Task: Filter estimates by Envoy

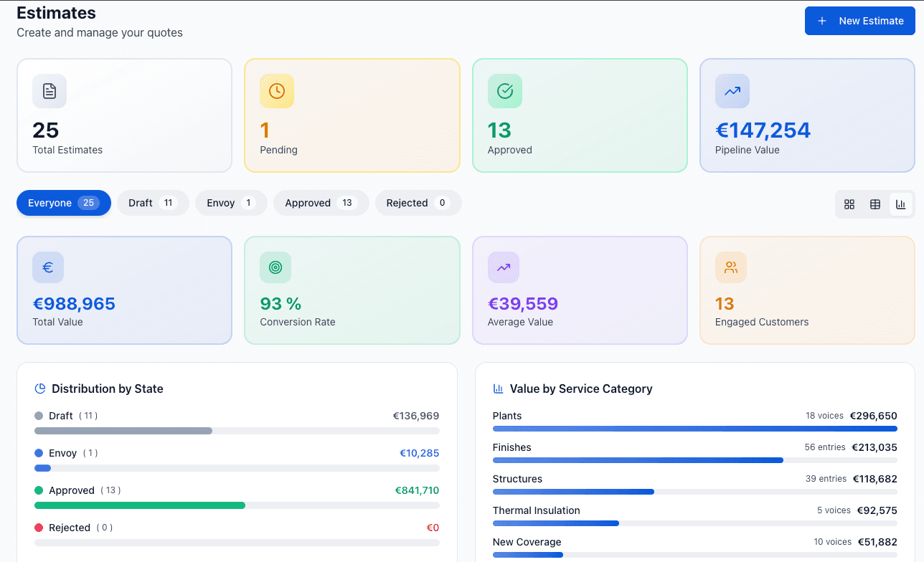Action: 231,203
